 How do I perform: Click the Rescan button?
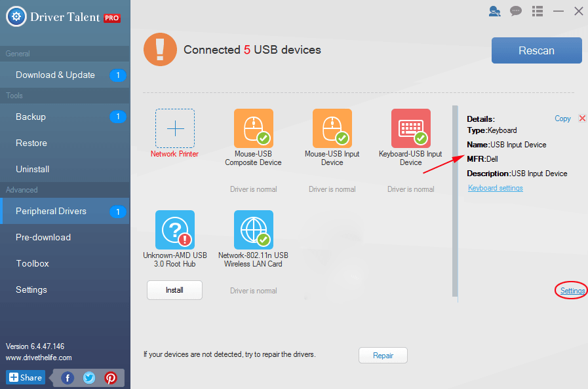click(537, 50)
